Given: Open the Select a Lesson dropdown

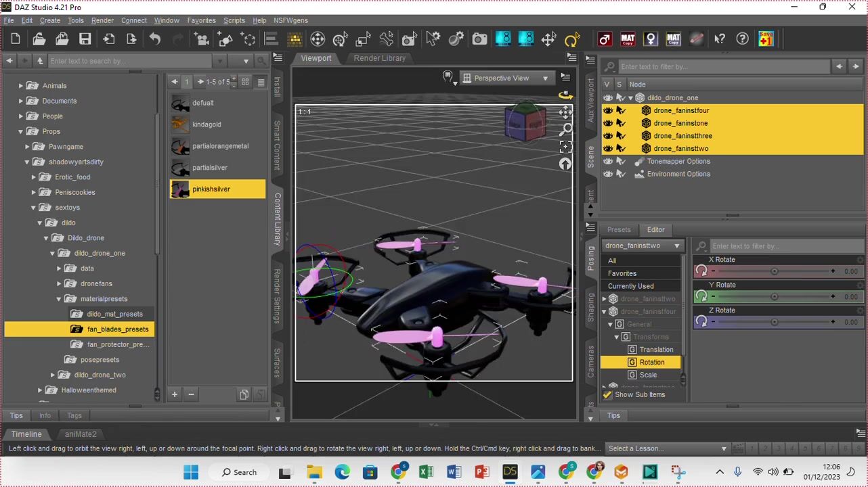Looking at the screenshot, I should pos(667,448).
